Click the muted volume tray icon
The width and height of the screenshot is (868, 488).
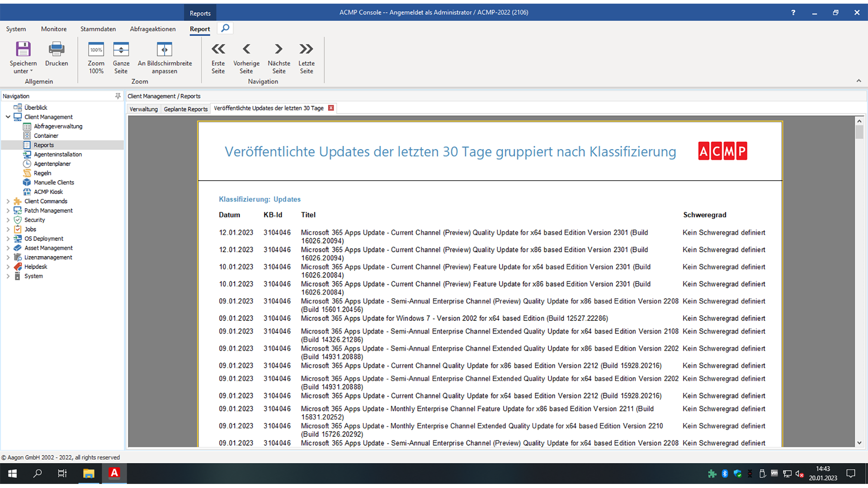click(x=799, y=473)
